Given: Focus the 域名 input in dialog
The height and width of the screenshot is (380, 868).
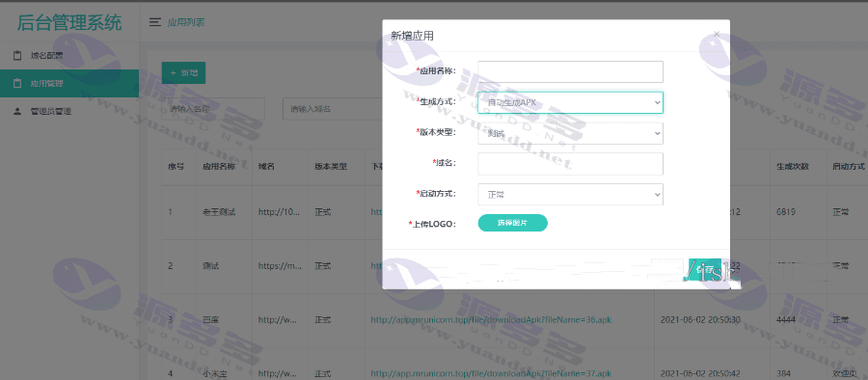Looking at the screenshot, I should pyautogui.click(x=570, y=163).
